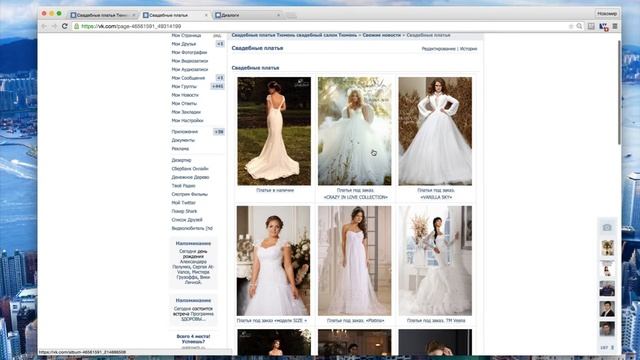The height and width of the screenshot is (360, 640).
Task: Go forward with the browser forward arrow
Action: [54, 26]
